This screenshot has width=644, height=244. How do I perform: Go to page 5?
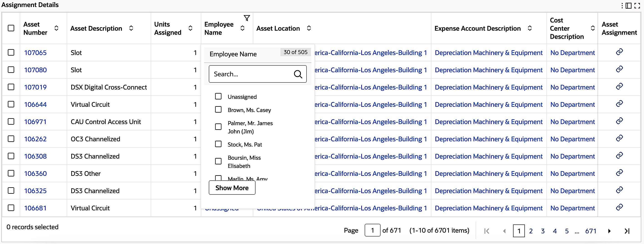[567, 231]
